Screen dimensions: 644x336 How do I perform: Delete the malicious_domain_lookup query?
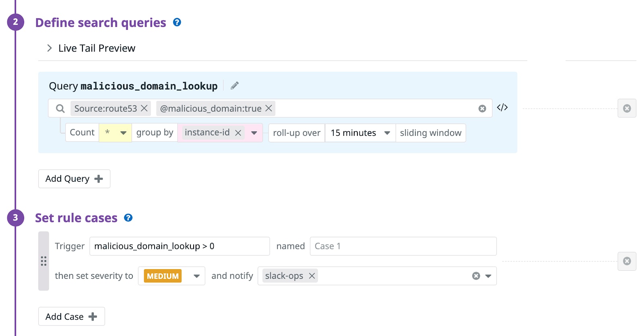point(627,108)
